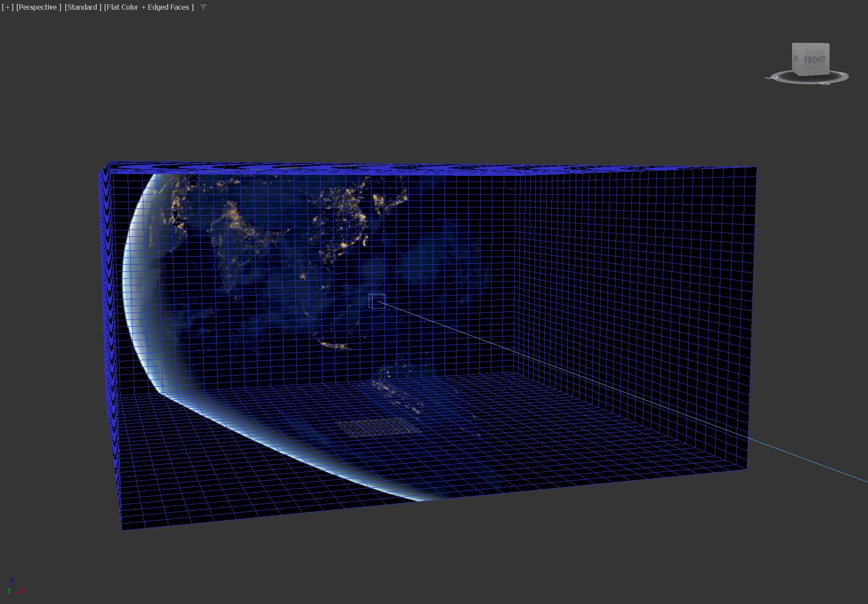Click the viewport filter funnel icon
868x604 pixels.
pos(204,8)
